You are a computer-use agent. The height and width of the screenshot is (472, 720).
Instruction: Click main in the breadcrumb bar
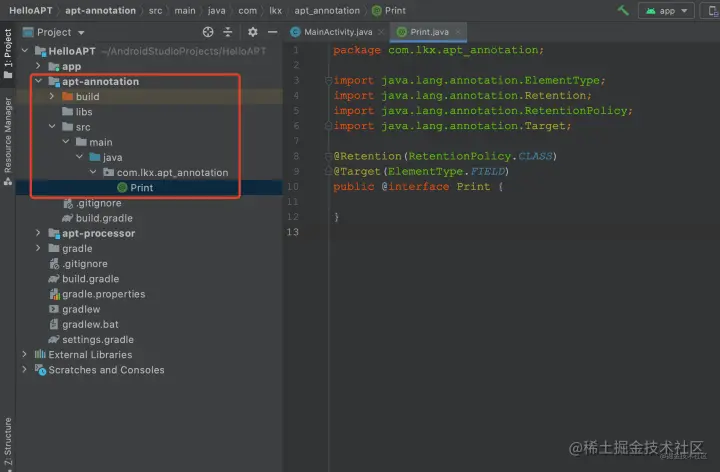tap(185, 10)
